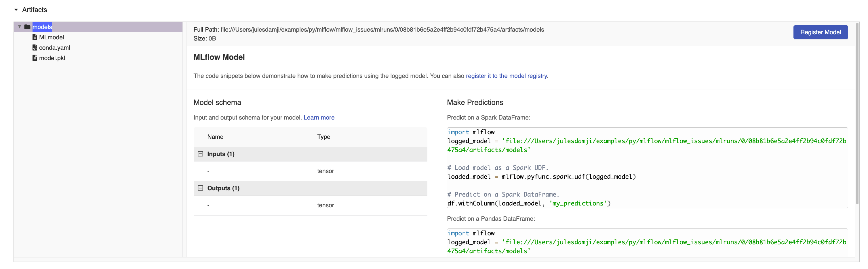
Task: Click the spark_udf code line
Action: click(541, 177)
